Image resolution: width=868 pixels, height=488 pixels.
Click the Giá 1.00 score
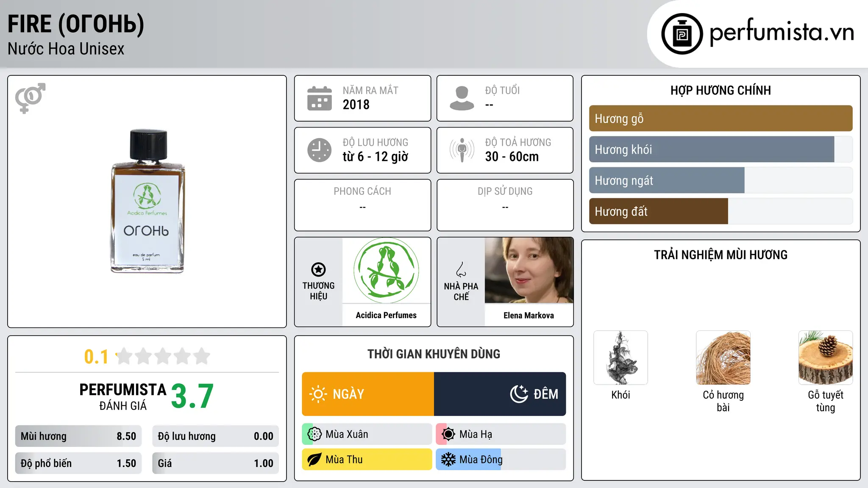pos(216,463)
